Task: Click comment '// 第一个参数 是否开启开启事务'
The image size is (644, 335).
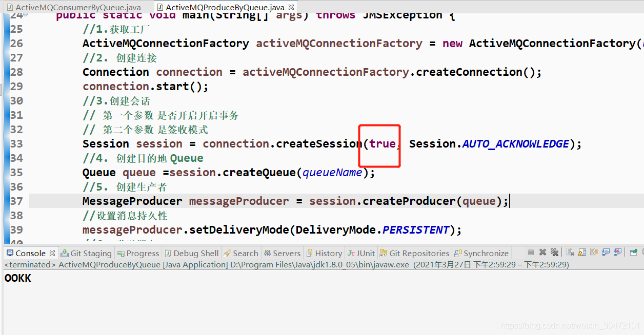Action: (160, 115)
